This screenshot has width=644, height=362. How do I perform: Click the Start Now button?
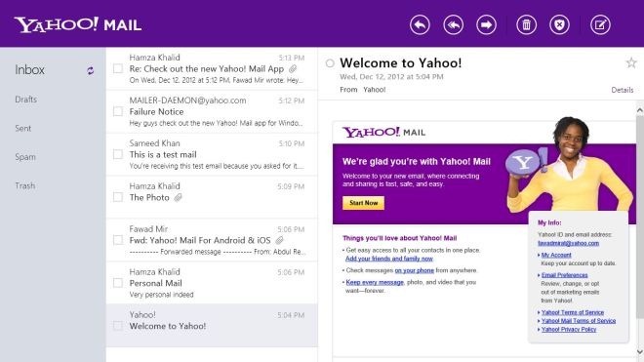[364, 203]
